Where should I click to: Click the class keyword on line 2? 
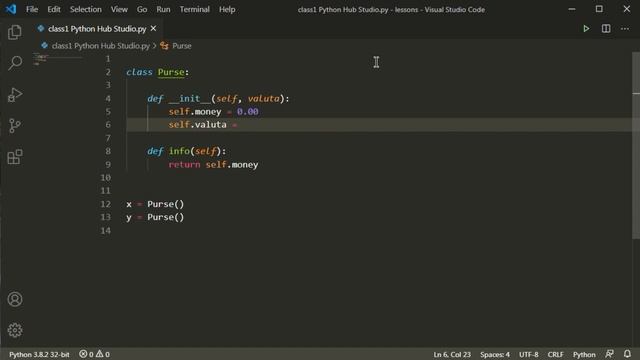(x=139, y=72)
